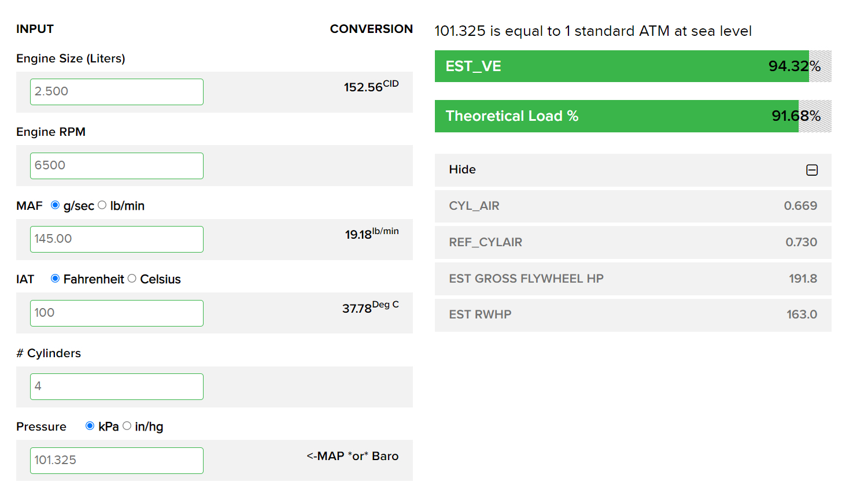Click the REF_CYLAIR result row
This screenshot has height=504, width=853.
click(x=633, y=242)
